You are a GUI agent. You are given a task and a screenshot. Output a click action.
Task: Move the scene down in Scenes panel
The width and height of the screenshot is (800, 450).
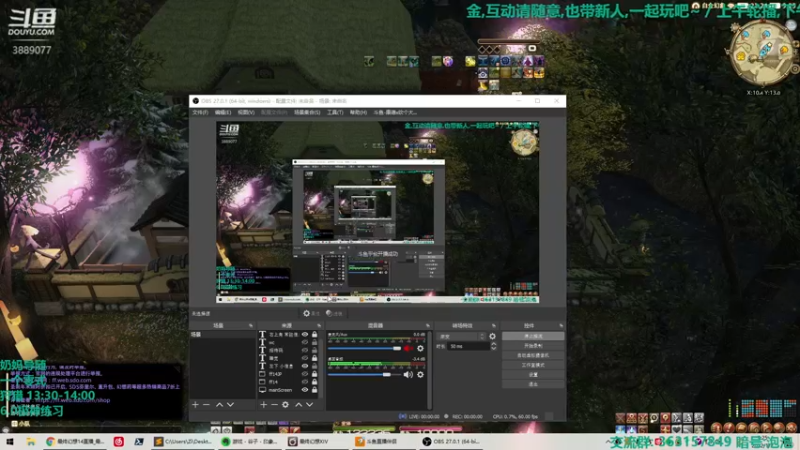tap(231, 405)
